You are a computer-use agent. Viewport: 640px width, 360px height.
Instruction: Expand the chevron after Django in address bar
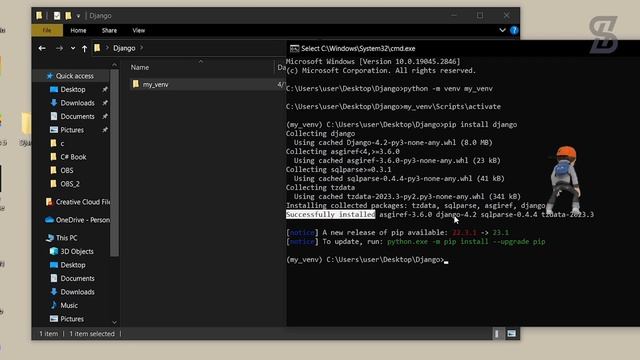pyautogui.click(x=141, y=48)
